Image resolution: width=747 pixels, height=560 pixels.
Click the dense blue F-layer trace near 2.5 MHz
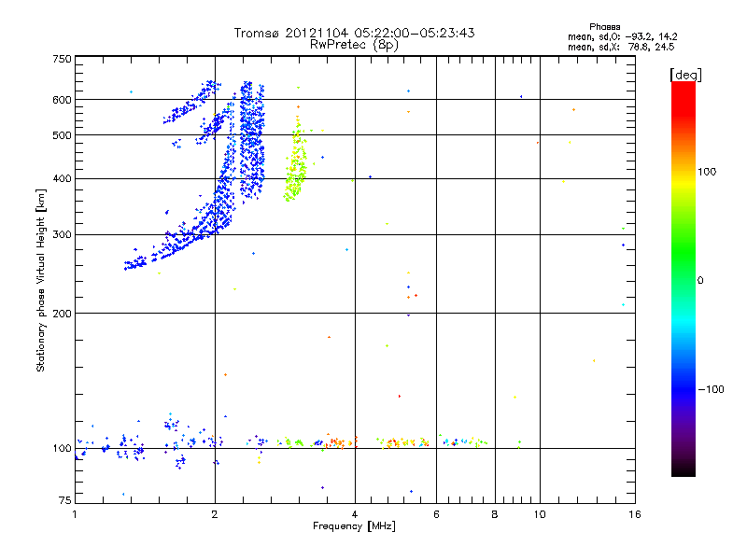point(251,141)
